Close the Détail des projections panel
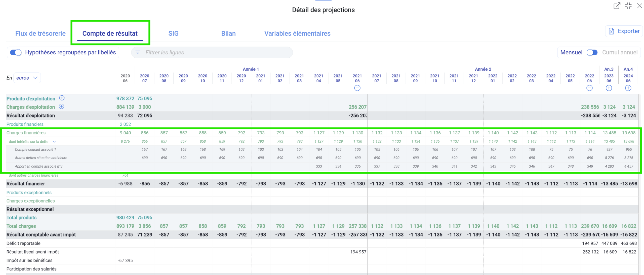This screenshot has height=275, width=644. (x=639, y=6)
